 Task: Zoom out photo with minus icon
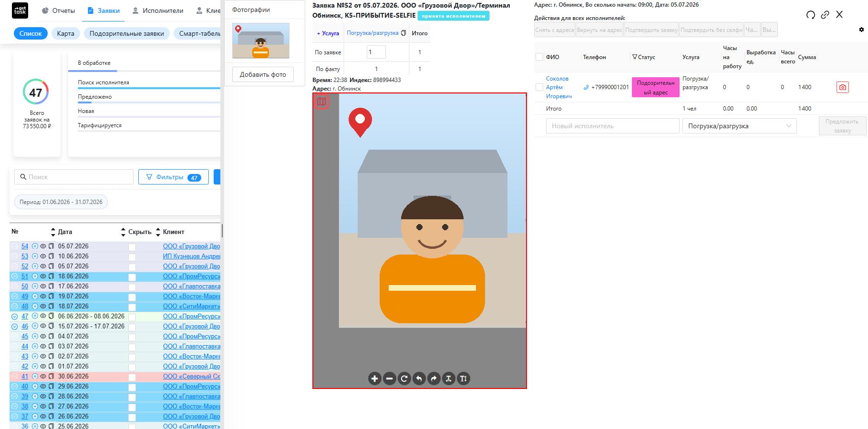[x=390, y=378]
